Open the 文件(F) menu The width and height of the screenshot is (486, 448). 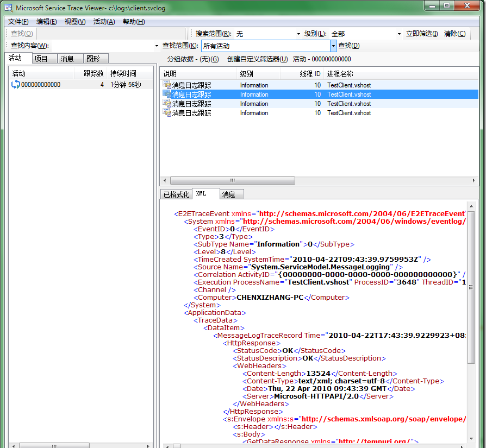click(x=18, y=22)
